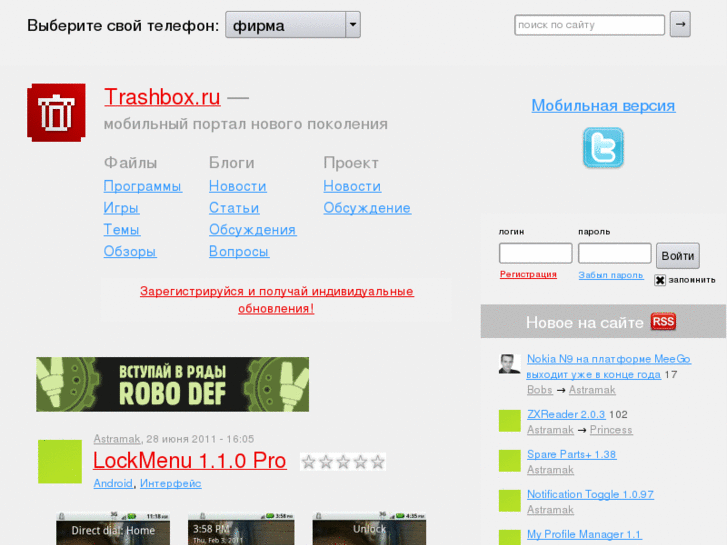Open 'Обзоры' under Файлы
Image resolution: width=727 pixels, height=545 pixels.
coord(130,251)
